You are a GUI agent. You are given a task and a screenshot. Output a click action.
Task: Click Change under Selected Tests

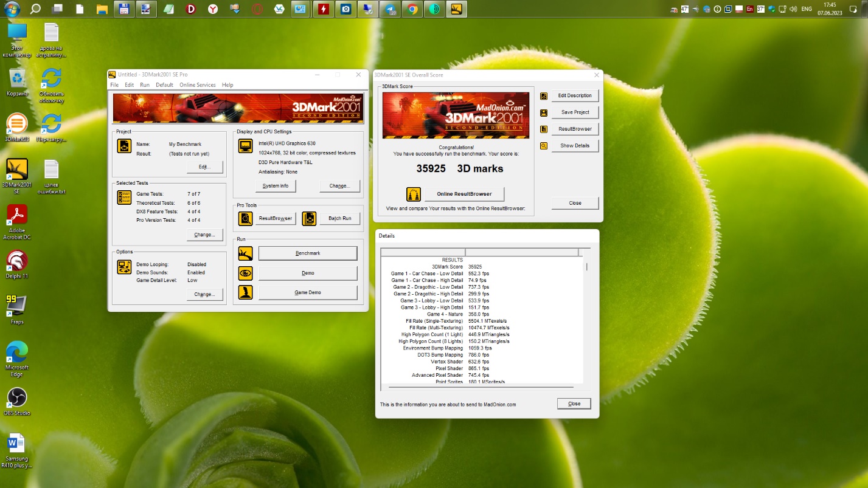pyautogui.click(x=204, y=235)
